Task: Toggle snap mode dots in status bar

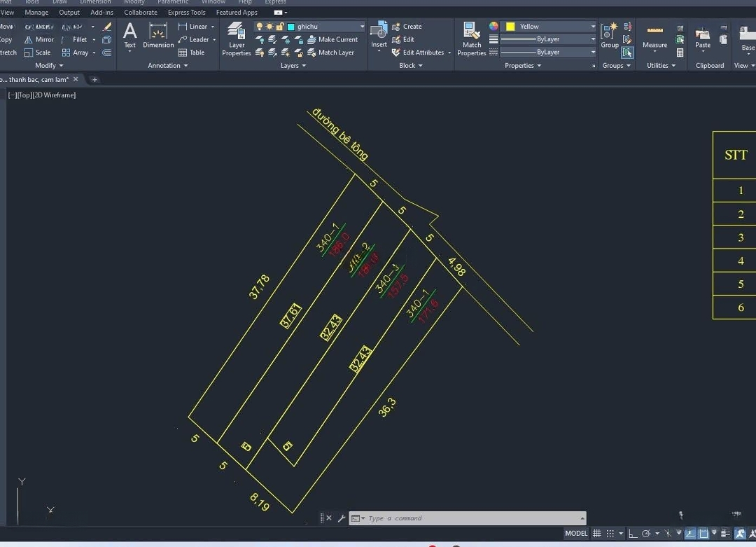Action: tap(610, 534)
